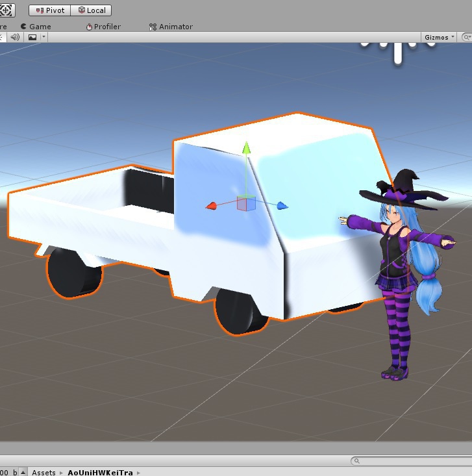Viewport: 472px width, 476px height.
Task: Open the Gizmos dropdown menu
Action: pos(439,37)
